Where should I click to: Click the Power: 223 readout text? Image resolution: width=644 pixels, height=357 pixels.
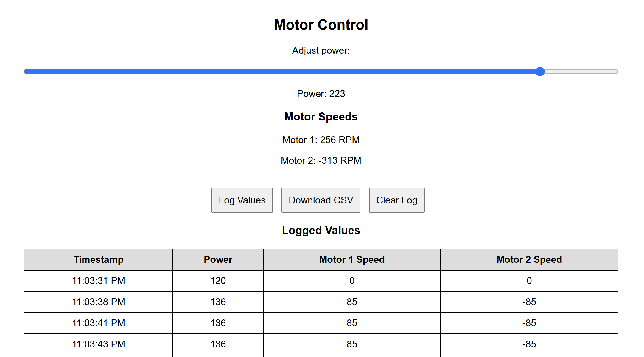tap(321, 94)
